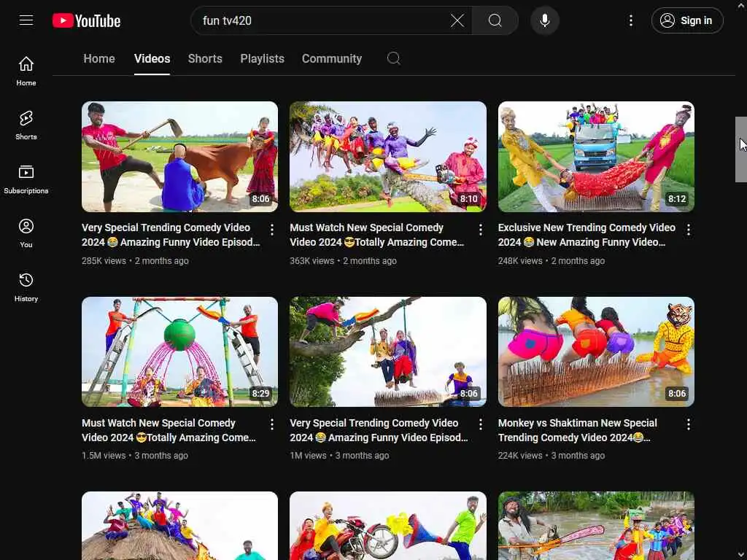Open the Community tab
This screenshot has height=560, width=747.
click(x=332, y=58)
